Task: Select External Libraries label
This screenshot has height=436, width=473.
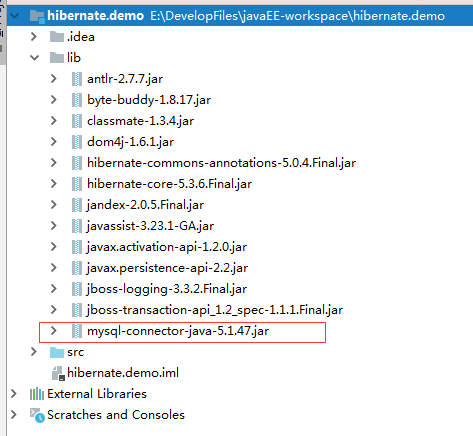Action: pos(97,394)
